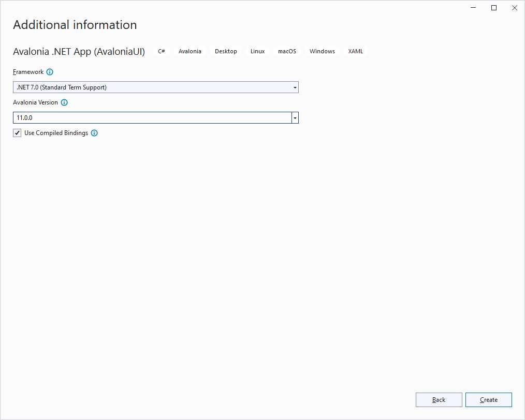Click the Linux tag
Viewport: 525px width, 420px height.
click(x=257, y=51)
